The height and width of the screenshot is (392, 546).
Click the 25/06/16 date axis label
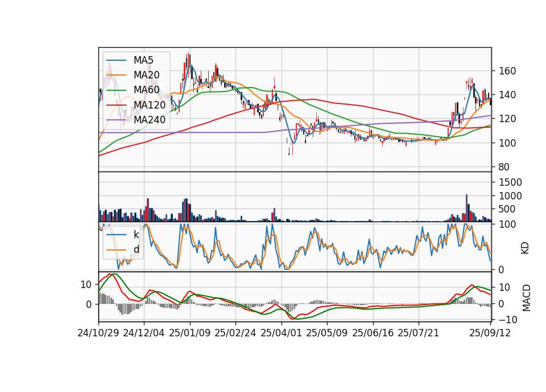373,333
